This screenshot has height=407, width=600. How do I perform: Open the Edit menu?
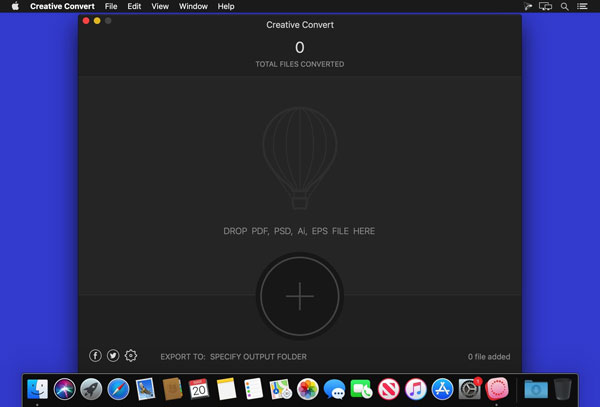(x=134, y=7)
